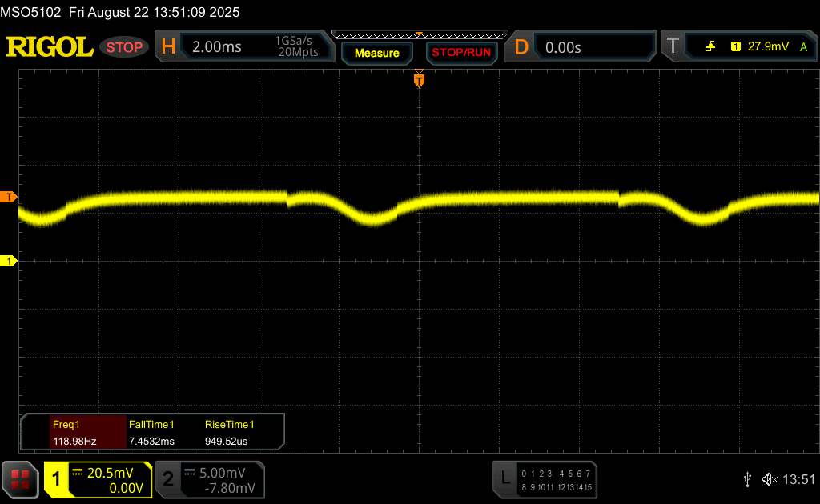Click the muted speaker sound icon
This screenshot has height=504, width=820.
tap(770, 478)
